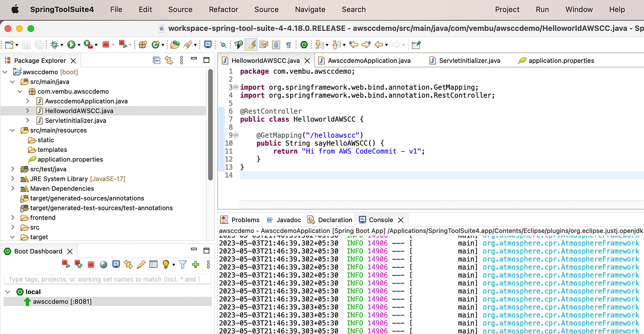Open the Refactor menu

click(223, 10)
